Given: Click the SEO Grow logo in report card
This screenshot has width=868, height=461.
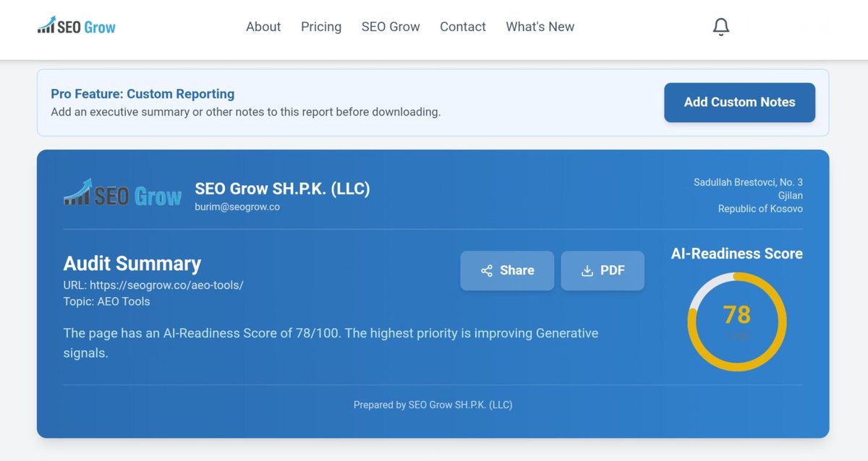Looking at the screenshot, I should click(x=123, y=193).
